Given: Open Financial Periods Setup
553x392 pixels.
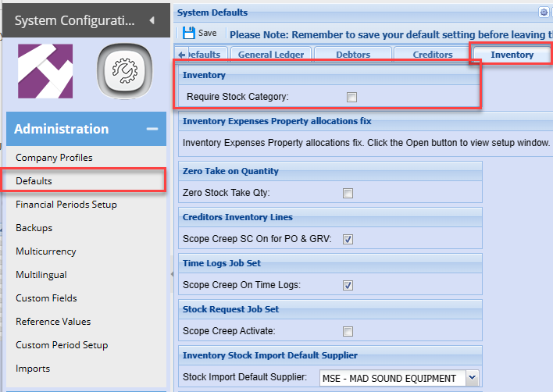Looking at the screenshot, I should 66,205.
